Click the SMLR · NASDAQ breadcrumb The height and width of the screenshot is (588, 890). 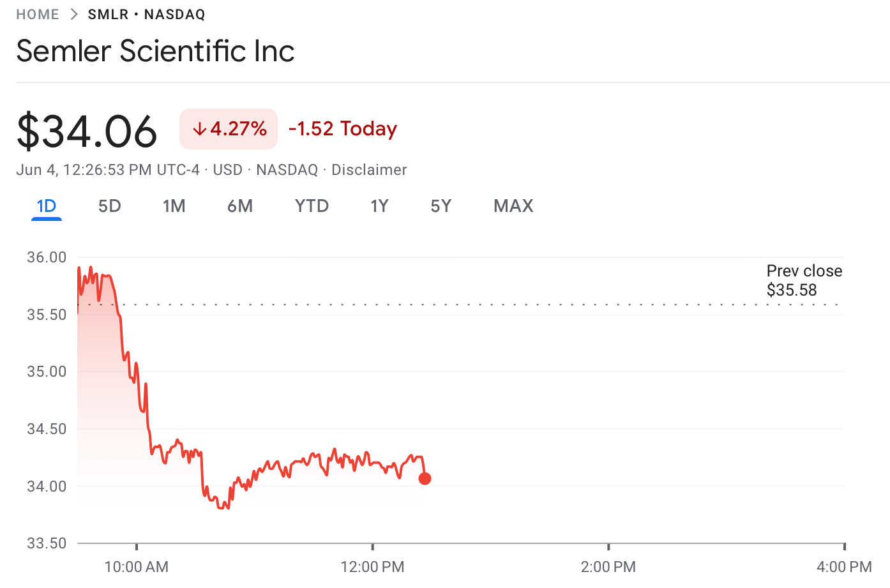pos(146,15)
